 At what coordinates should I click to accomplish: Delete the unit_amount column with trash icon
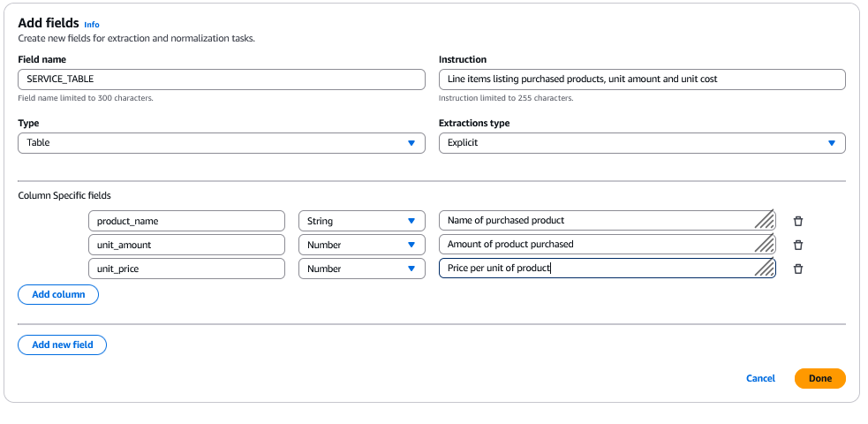click(x=797, y=245)
